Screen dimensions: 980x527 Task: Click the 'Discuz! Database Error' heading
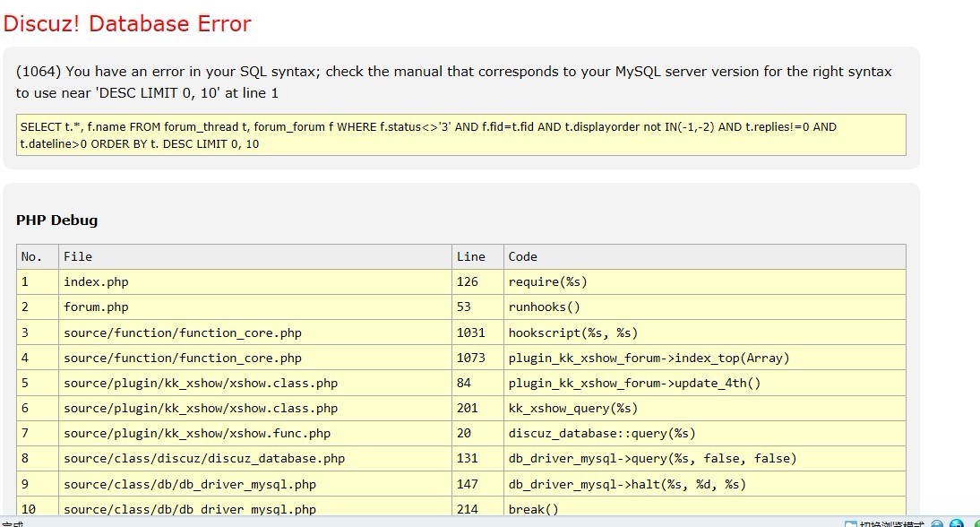[x=127, y=23]
